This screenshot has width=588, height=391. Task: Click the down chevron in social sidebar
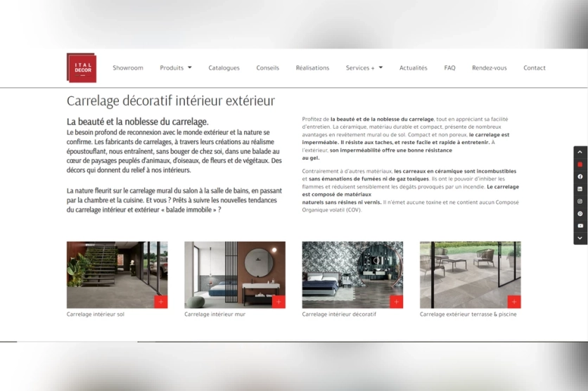click(x=580, y=238)
